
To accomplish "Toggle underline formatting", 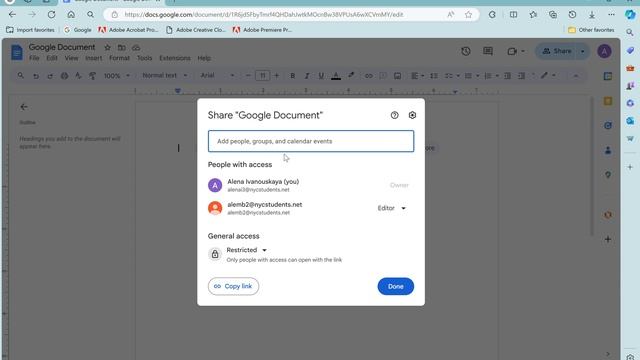I will click(x=321, y=76).
